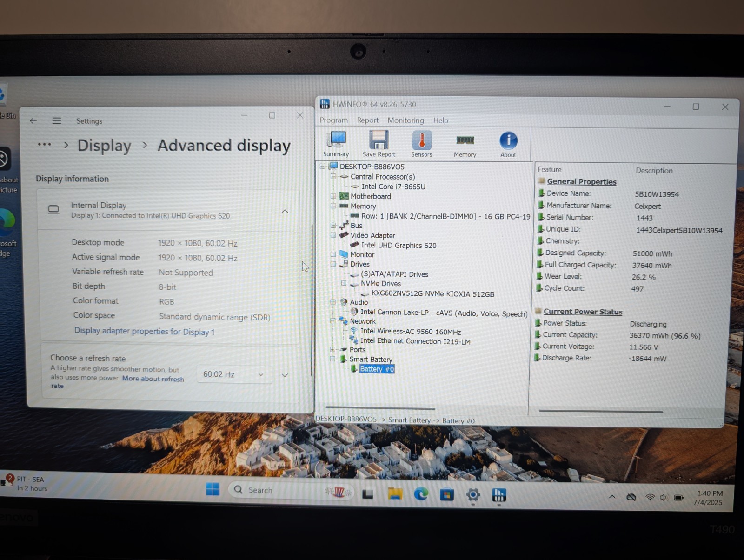Expand the Monitor node in the tree

coord(333,254)
